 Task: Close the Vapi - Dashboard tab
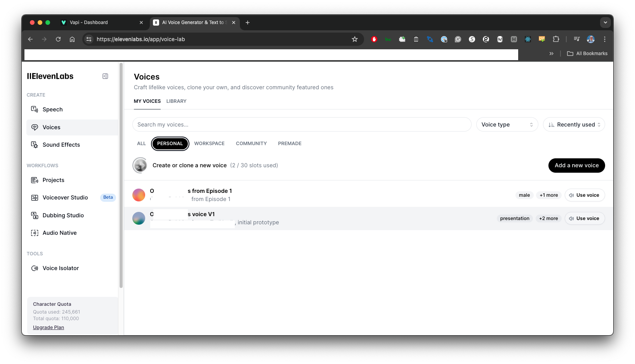(141, 23)
